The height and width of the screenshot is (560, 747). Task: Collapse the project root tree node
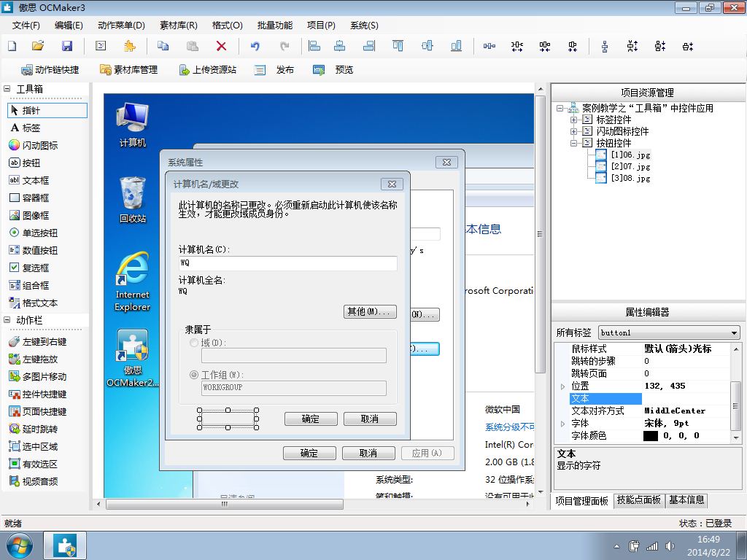point(560,108)
